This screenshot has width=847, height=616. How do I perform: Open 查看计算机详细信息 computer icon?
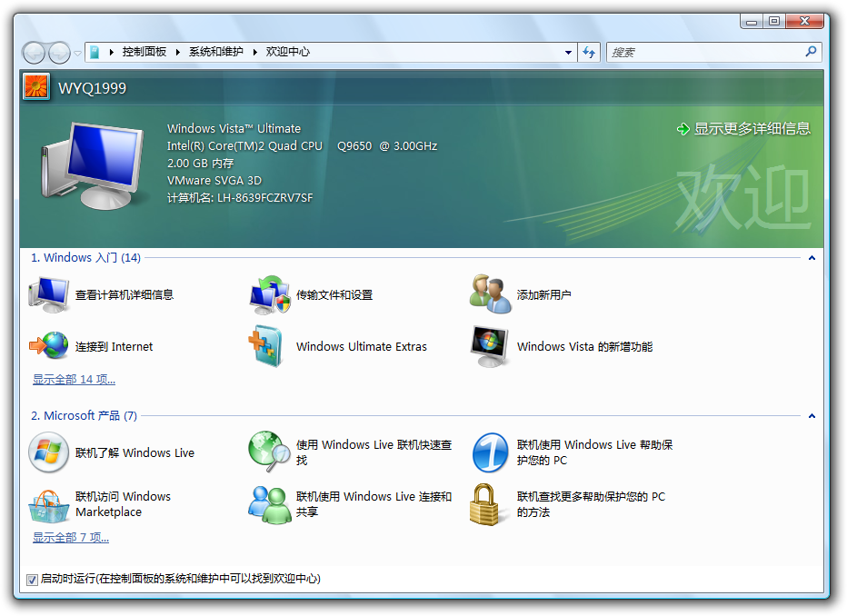click(48, 294)
